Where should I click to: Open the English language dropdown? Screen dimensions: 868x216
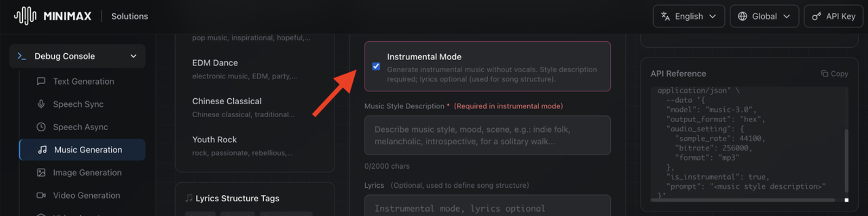pyautogui.click(x=688, y=16)
